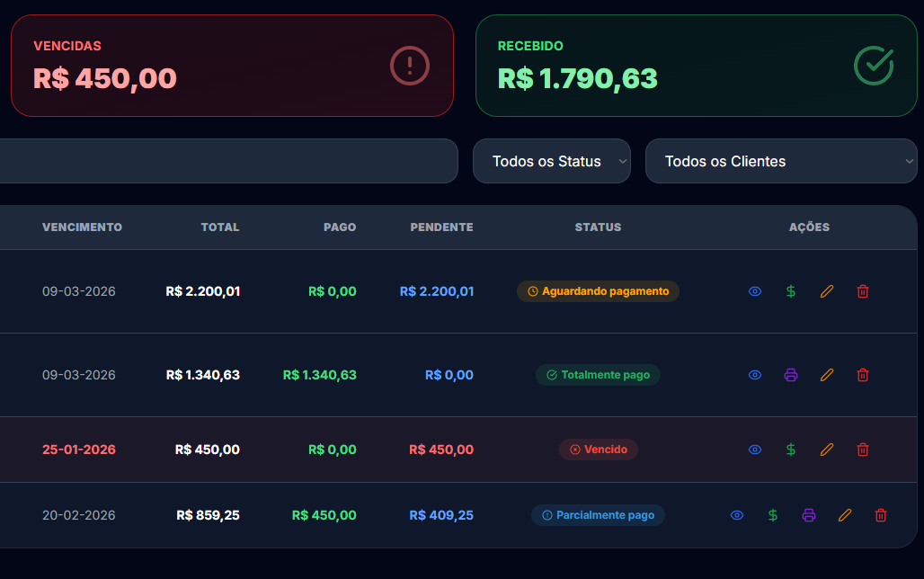Click the Status column header
Image resolution: width=924 pixels, height=579 pixels.
pyautogui.click(x=598, y=227)
